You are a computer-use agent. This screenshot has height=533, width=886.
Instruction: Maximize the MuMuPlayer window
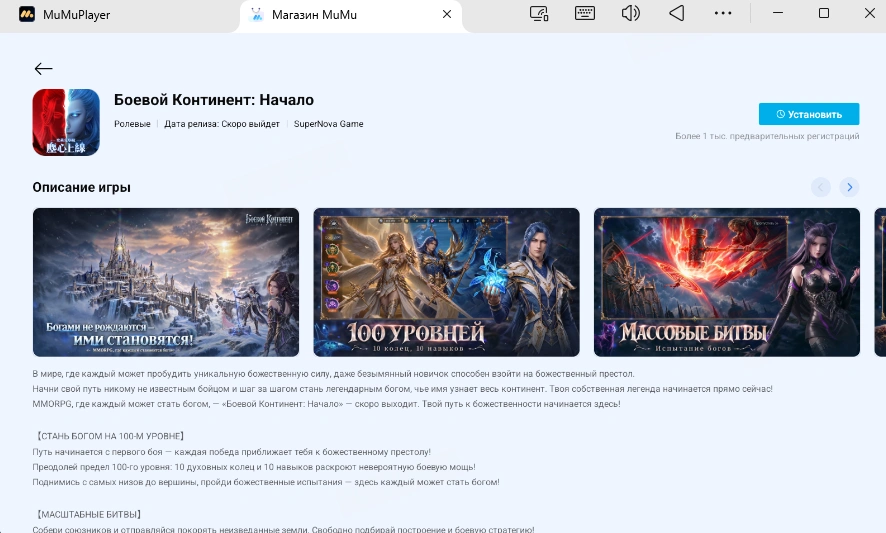tap(824, 13)
